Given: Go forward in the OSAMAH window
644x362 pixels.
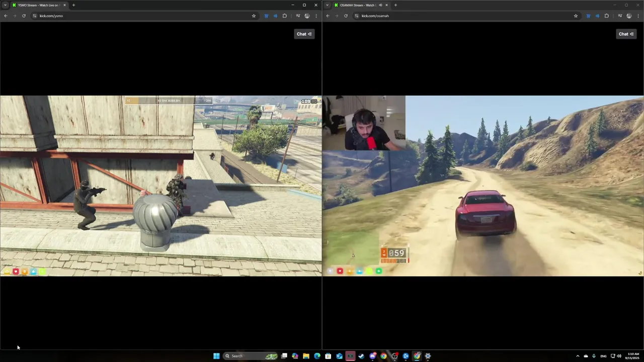Looking at the screenshot, I should coord(337,16).
